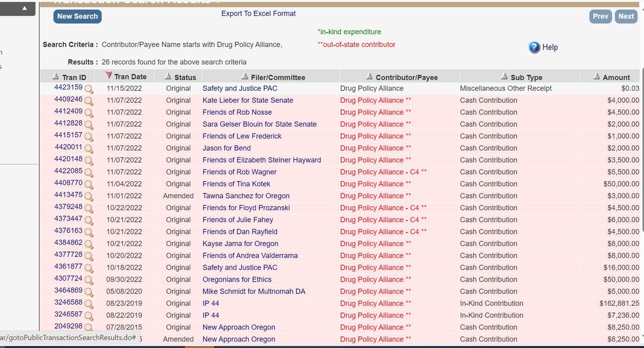Screen dimensions: 644x348
Task: Open Friends of Elizabeth Steiner Hayward
Action: [262, 160]
